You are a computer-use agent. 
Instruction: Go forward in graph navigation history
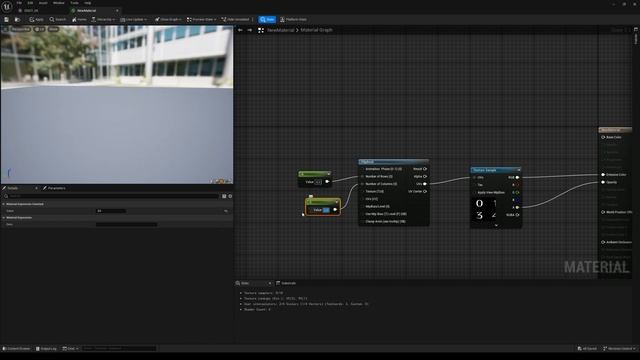tap(249, 30)
